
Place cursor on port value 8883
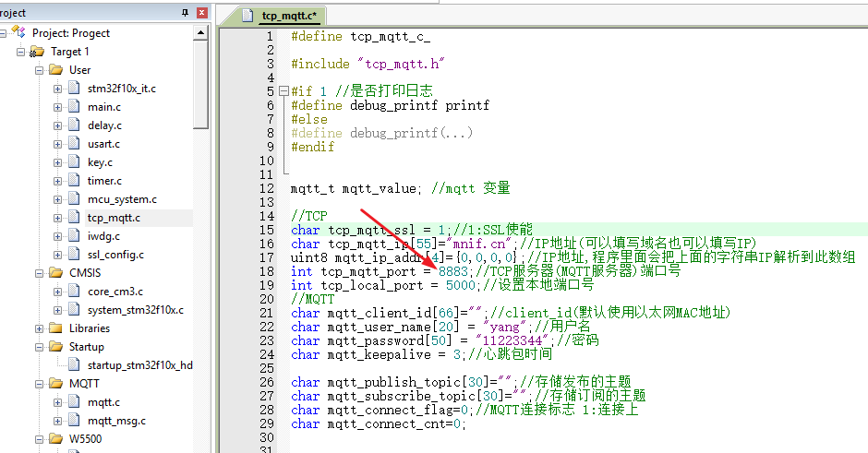[454, 271]
